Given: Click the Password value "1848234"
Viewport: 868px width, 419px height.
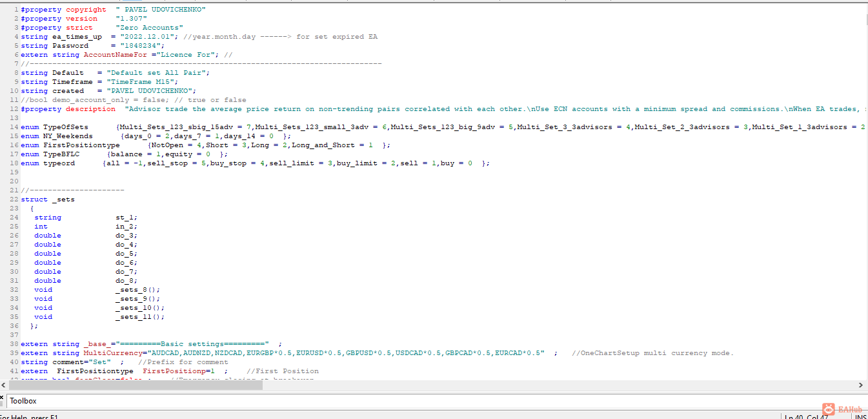Looking at the screenshot, I should click(x=141, y=46).
